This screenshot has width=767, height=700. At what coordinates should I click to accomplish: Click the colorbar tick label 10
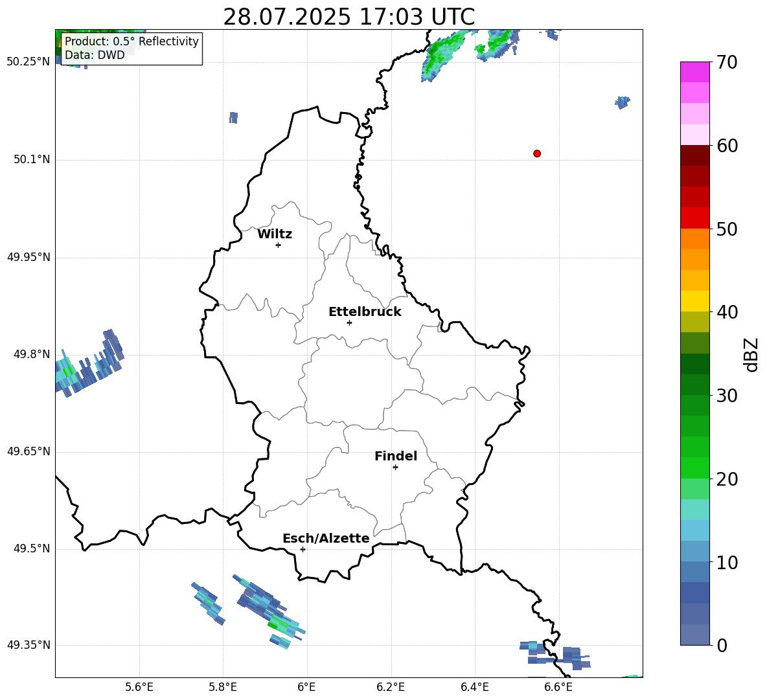tap(727, 562)
